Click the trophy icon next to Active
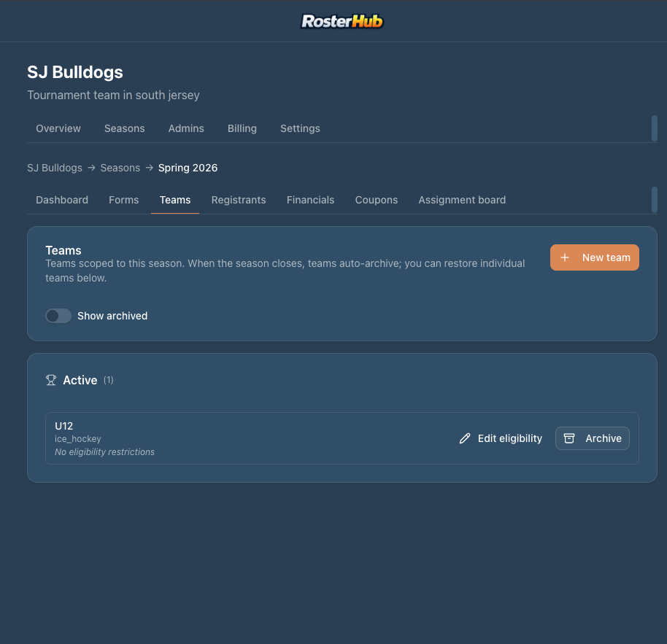Image resolution: width=667 pixels, height=644 pixels. tap(51, 380)
